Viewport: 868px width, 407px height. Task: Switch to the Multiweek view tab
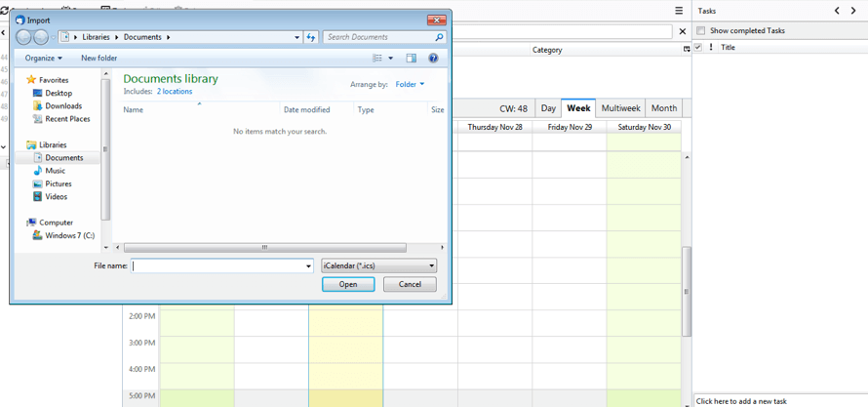click(620, 108)
